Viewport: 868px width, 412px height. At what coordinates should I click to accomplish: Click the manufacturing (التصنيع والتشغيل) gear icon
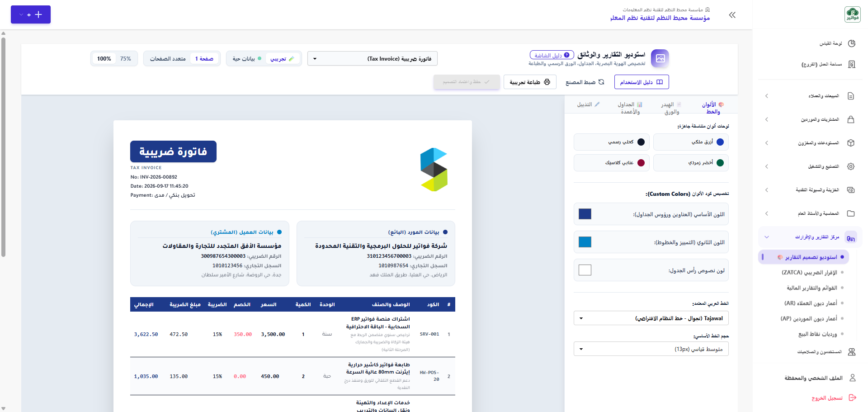click(851, 166)
